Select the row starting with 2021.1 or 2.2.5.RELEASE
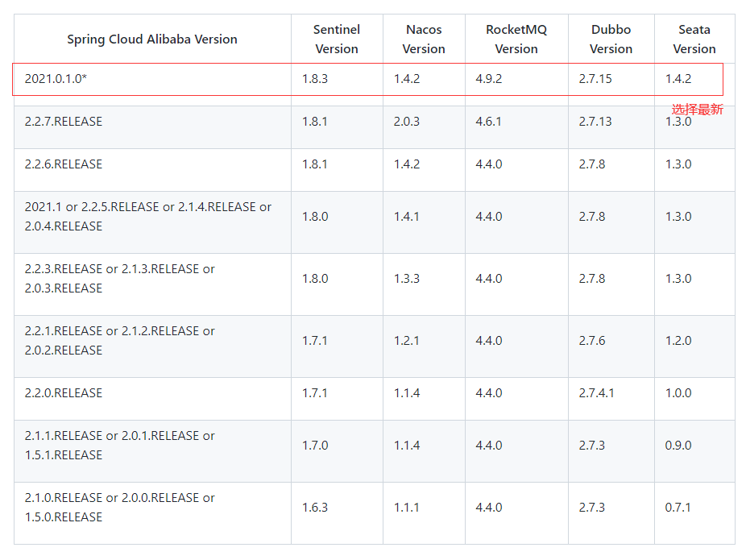Viewport: 746px width, 560px height. click(148, 217)
